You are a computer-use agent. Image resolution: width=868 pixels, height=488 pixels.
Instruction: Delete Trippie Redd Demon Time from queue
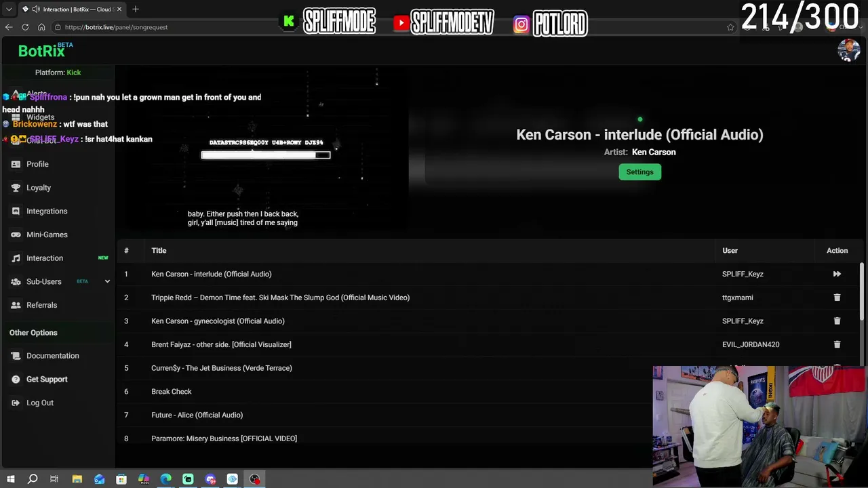(x=837, y=298)
